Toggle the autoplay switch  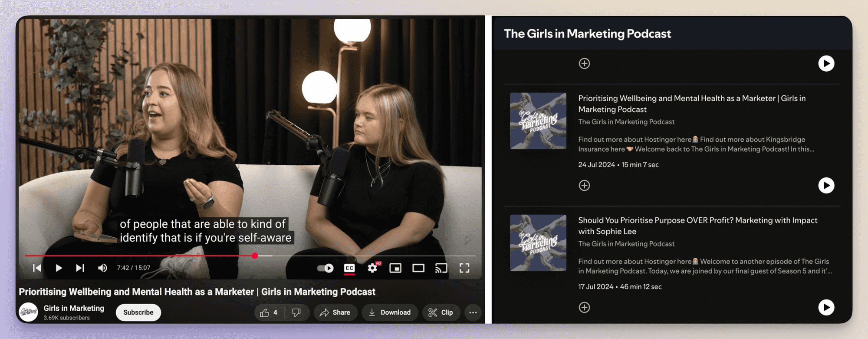pos(325,268)
